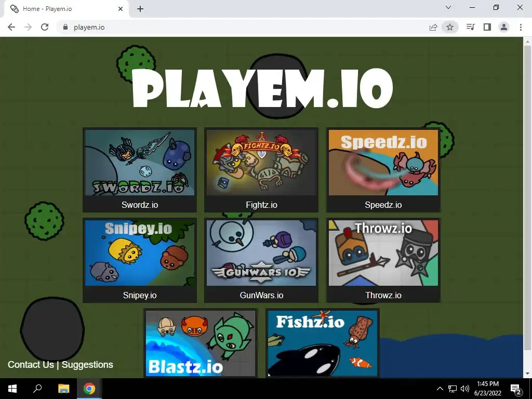Click the PLAYEM.IO logo title
This screenshot has height=399, width=532.
tap(262, 88)
